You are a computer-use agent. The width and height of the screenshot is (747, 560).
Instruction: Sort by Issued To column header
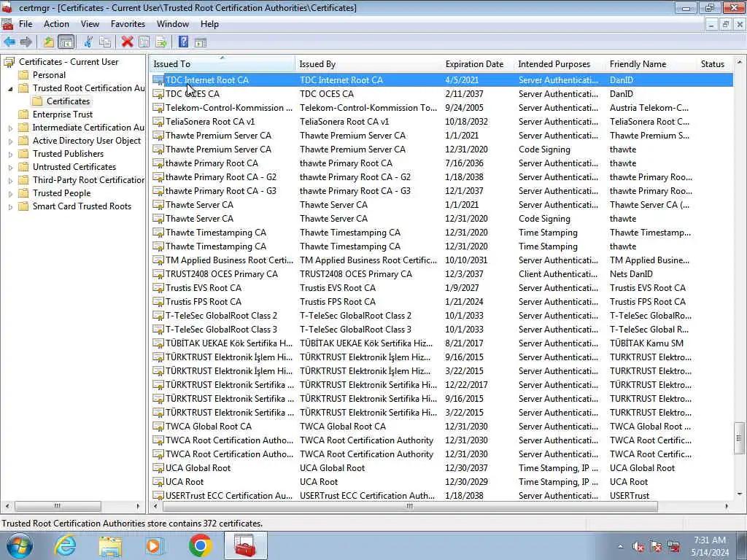click(222, 64)
